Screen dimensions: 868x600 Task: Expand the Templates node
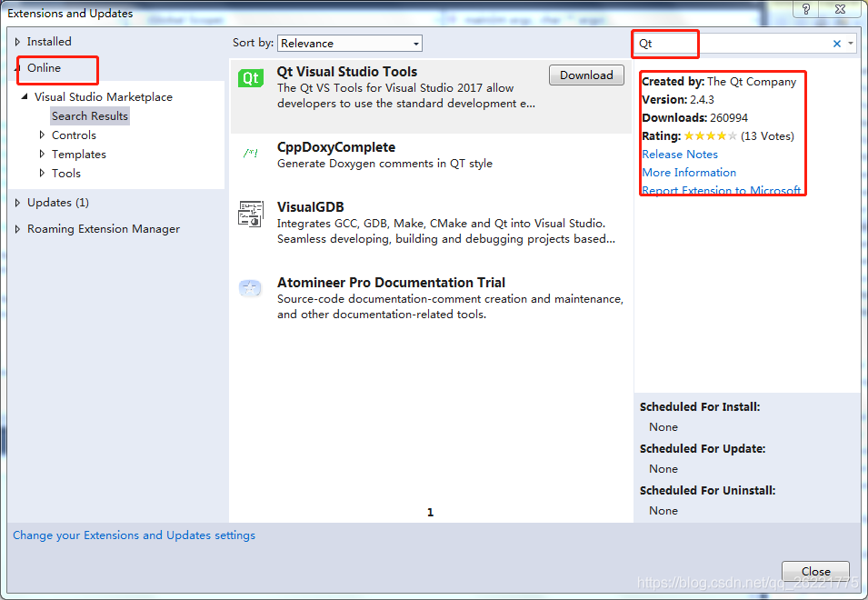coord(42,154)
